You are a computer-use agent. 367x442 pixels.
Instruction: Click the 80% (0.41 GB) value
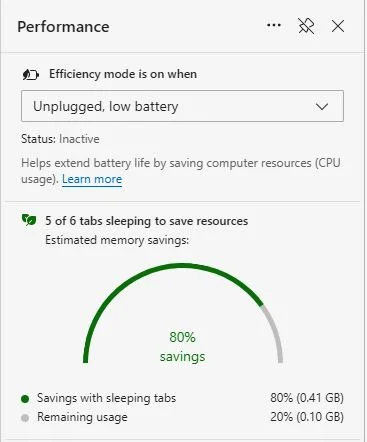(x=307, y=398)
